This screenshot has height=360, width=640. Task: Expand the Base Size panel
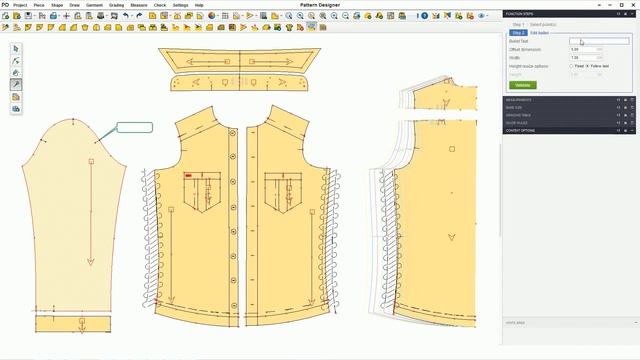633,108
